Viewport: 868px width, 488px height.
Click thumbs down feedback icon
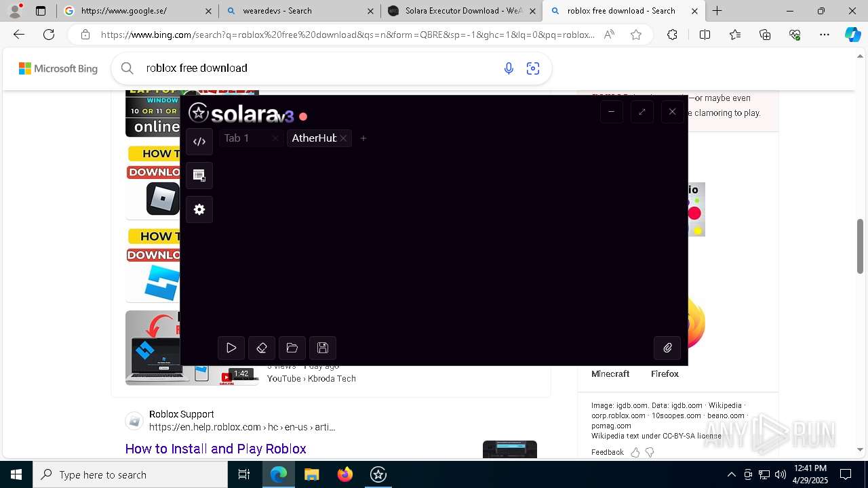650,452
